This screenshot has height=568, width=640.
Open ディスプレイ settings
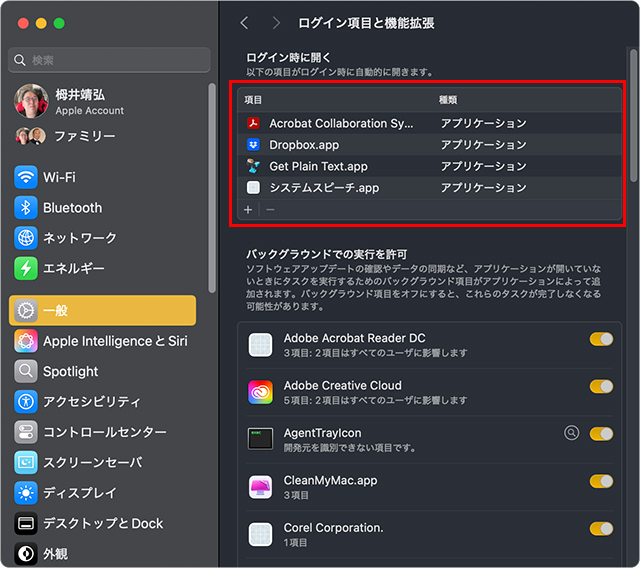pyautogui.click(x=102, y=493)
